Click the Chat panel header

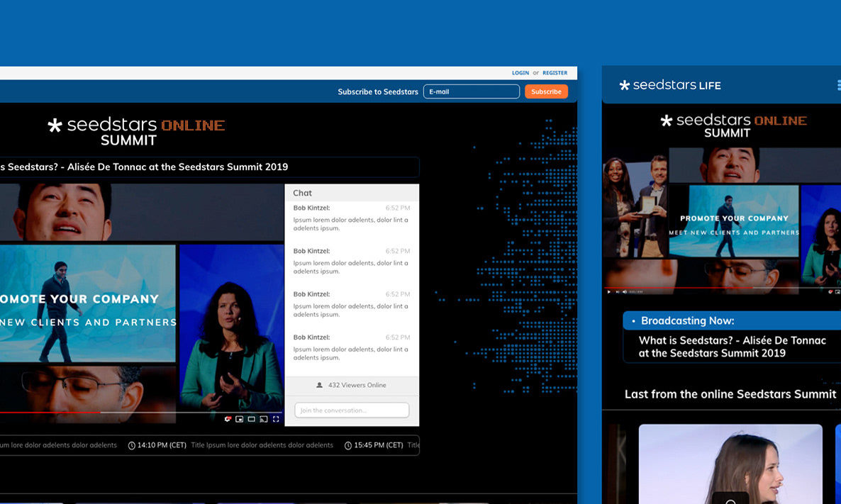(352, 193)
